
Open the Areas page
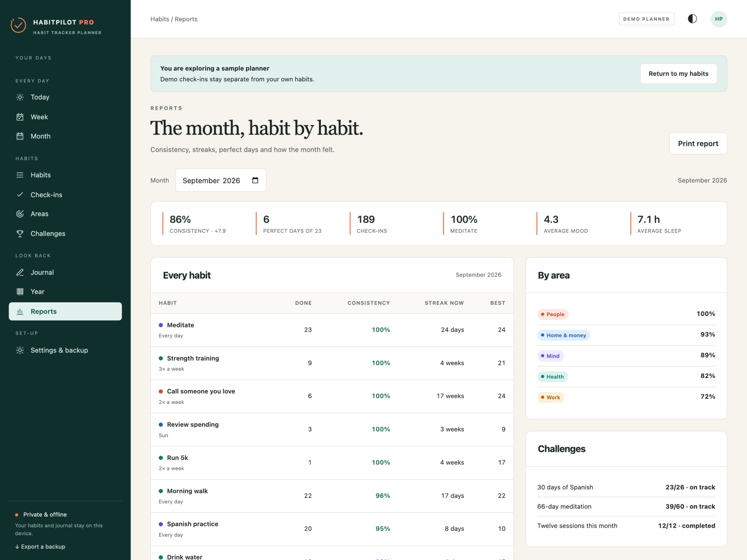click(x=65, y=214)
